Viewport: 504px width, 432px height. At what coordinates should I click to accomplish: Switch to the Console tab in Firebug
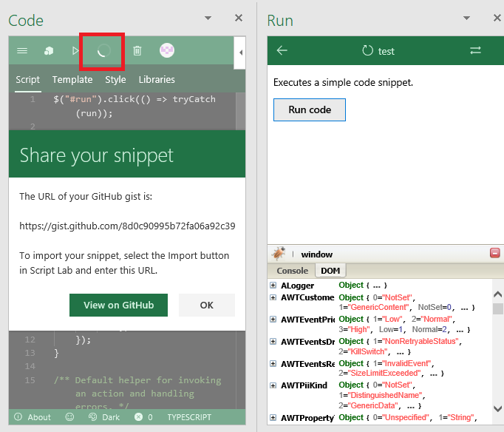[292, 271]
